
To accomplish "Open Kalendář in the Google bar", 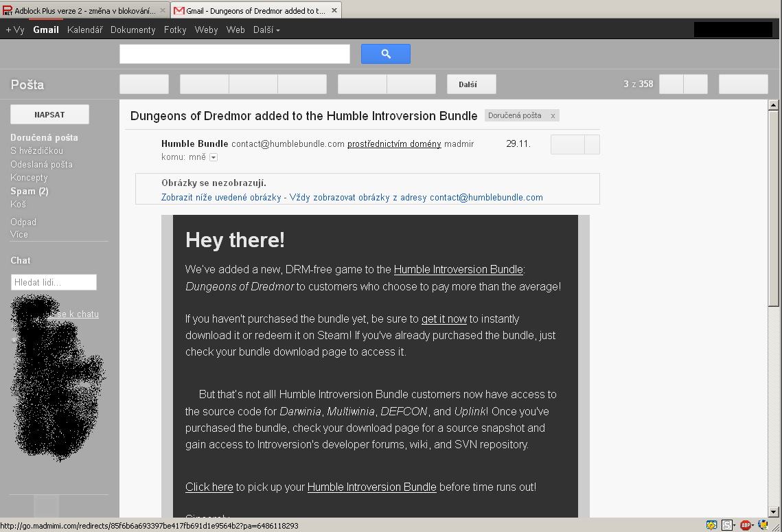I will (x=84, y=30).
